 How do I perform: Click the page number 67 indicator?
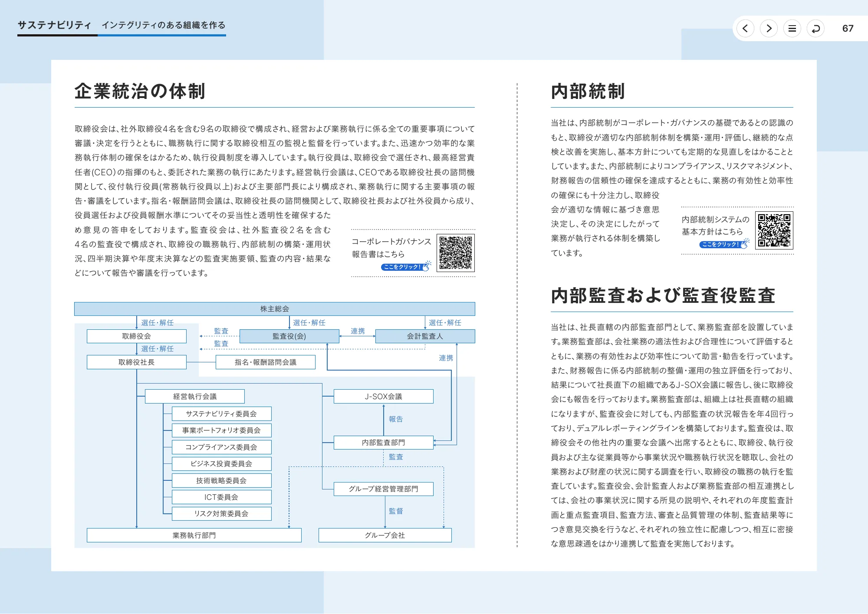(x=847, y=29)
